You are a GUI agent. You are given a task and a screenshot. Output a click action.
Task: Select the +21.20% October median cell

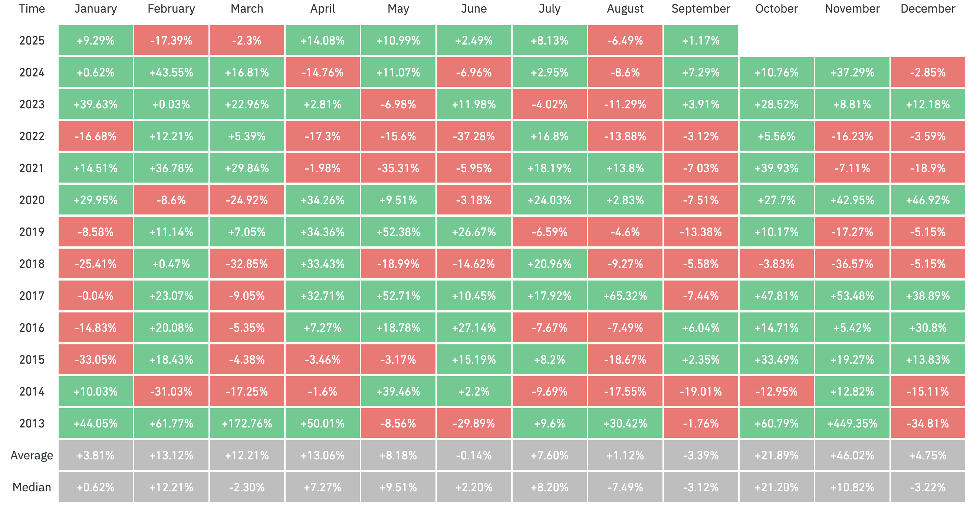(x=776, y=487)
